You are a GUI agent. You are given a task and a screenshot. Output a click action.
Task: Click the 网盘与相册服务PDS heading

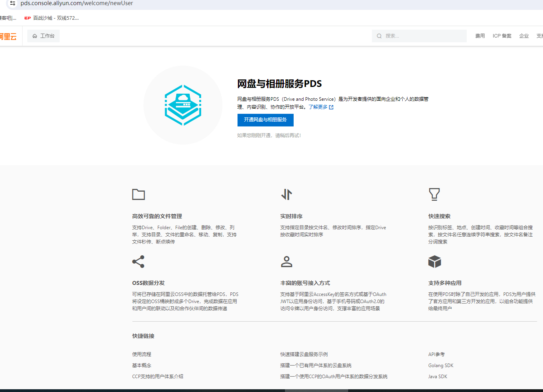pos(279,84)
